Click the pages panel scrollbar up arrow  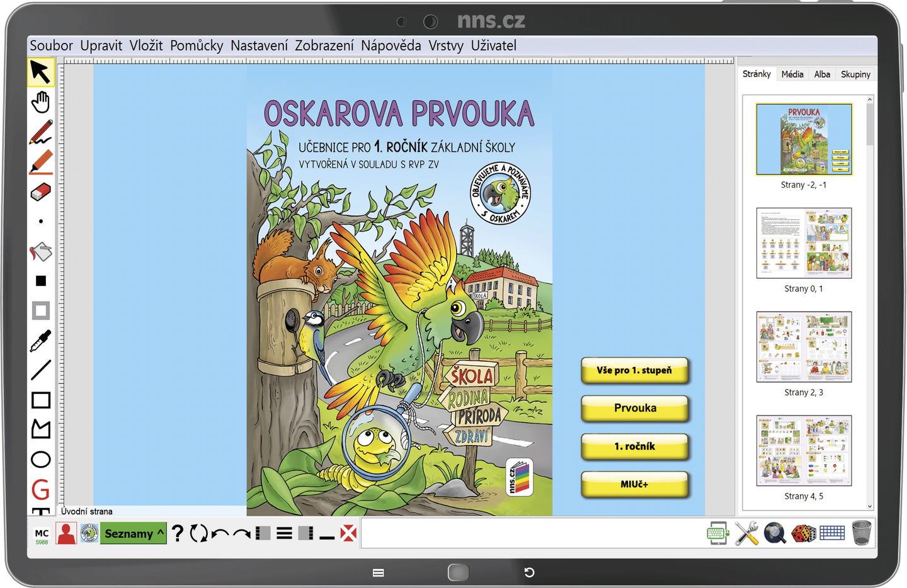coord(870,99)
